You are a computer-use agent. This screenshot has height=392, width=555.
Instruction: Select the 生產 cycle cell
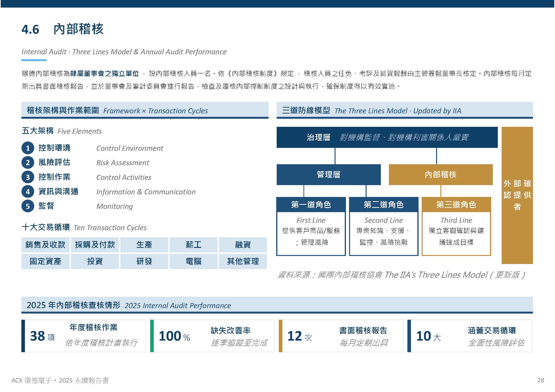tap(144, 245)
